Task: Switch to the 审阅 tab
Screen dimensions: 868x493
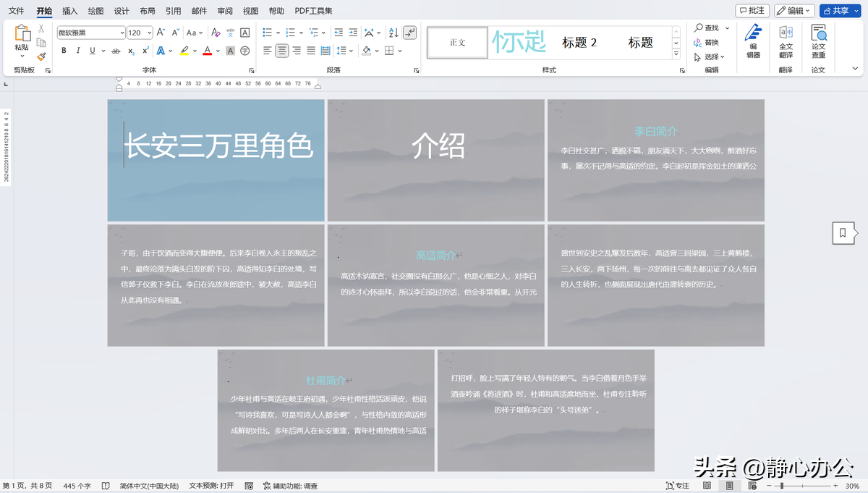Action: click(225, 11)
